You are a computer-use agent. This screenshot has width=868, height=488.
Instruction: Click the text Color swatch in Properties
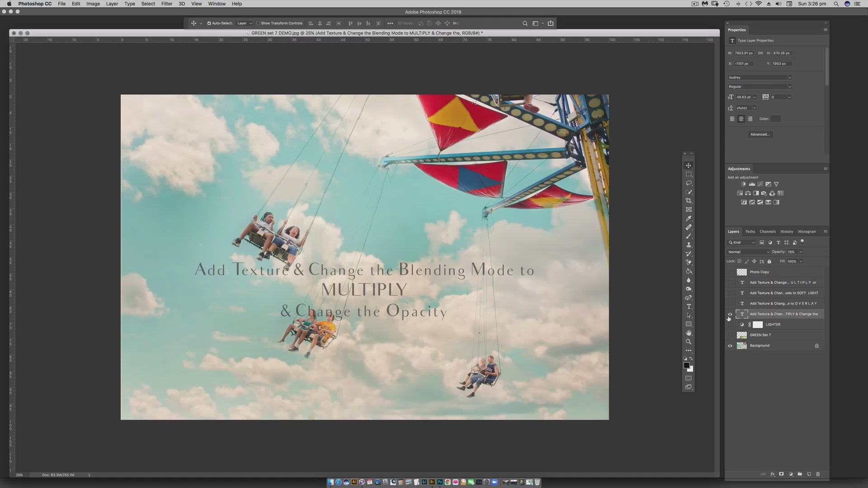(775, 119)
